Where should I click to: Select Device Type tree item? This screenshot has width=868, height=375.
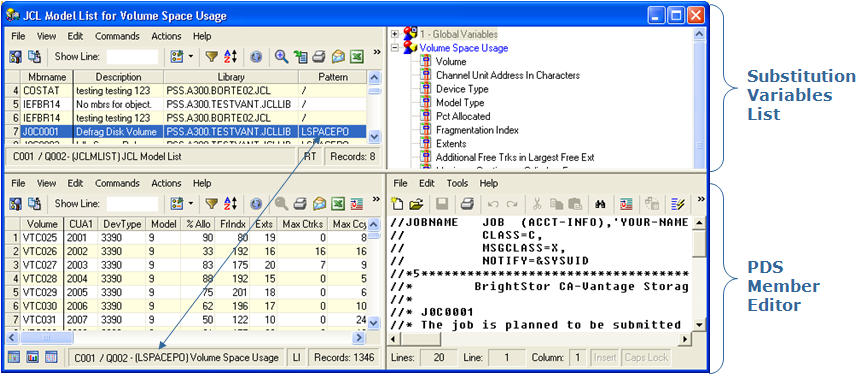[x=462, y=89]
